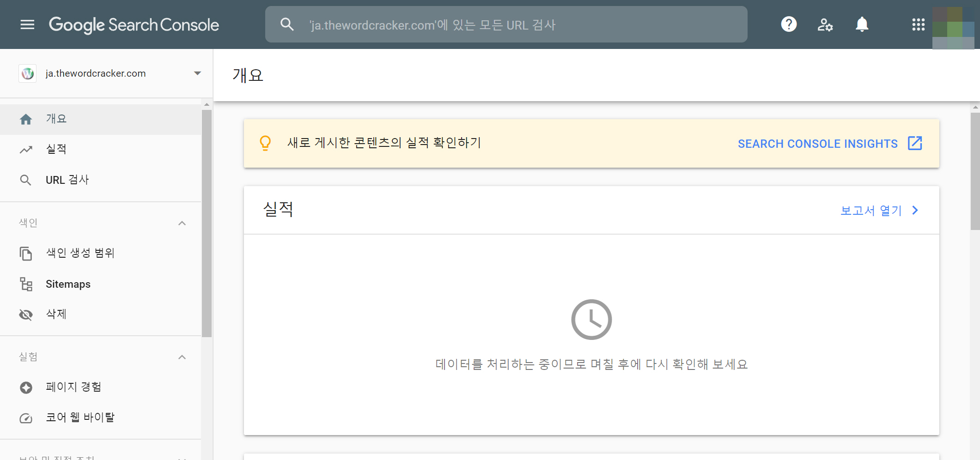The height and width of the screenshot is (460, 980).
Task: Click the speedometer icon beside 코어 웹 바이탈
Action: coord(26,418)
